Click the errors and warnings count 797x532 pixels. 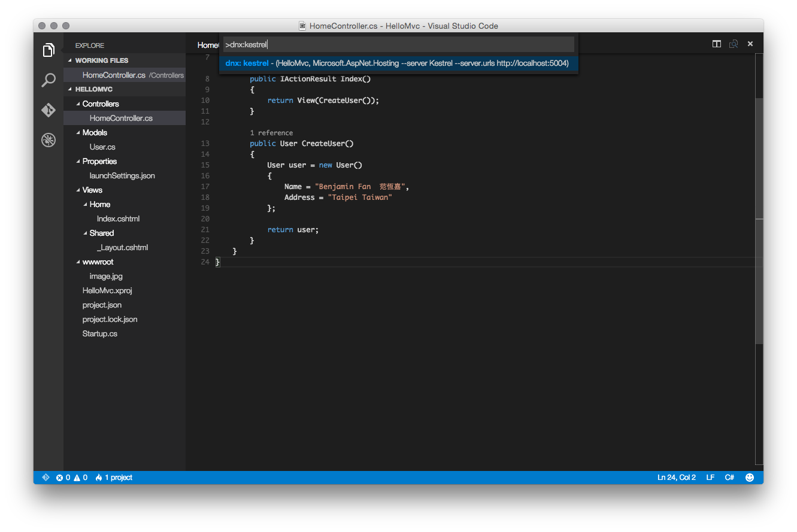(x=72, y=478)
